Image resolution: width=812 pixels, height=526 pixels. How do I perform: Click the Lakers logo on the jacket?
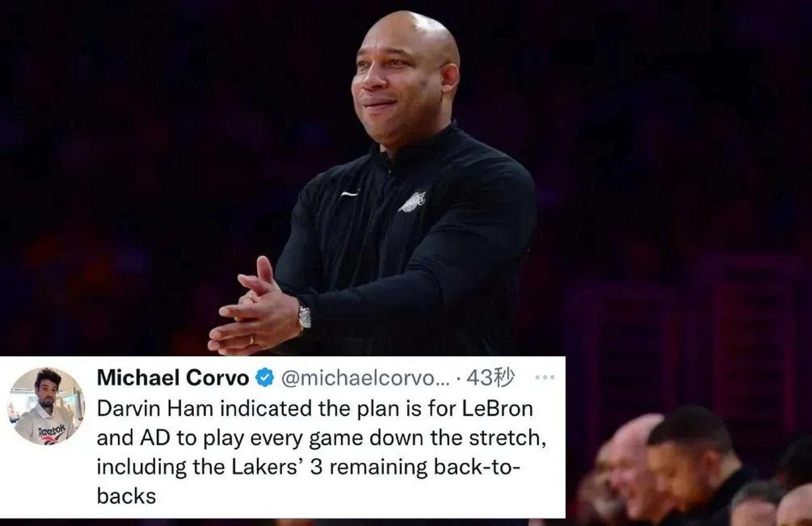click(x=412, y=202)
